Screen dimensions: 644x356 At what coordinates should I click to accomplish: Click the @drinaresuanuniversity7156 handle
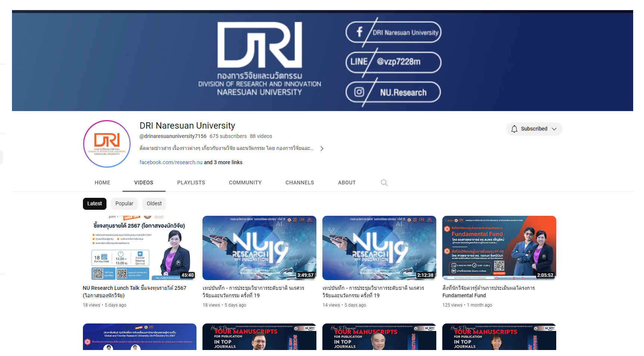click(x=173, y=136)
